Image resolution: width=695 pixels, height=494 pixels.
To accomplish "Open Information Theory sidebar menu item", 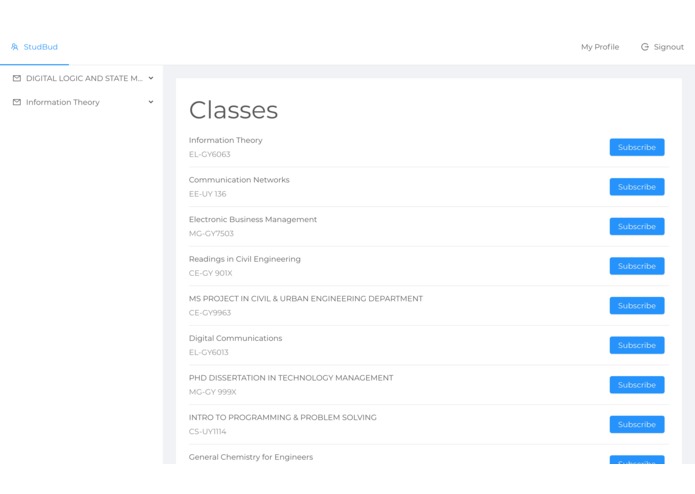I will point(82,102).
